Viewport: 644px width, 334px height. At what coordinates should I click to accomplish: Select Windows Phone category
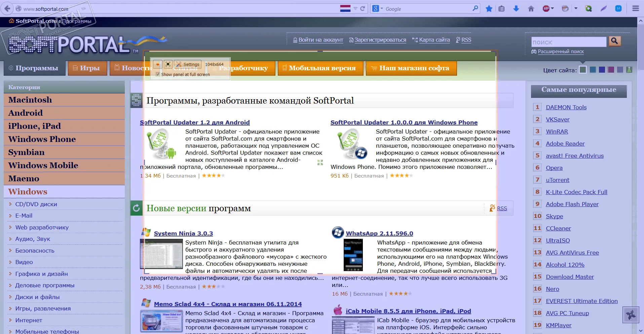pyautogui.click(x=64, y=139)
